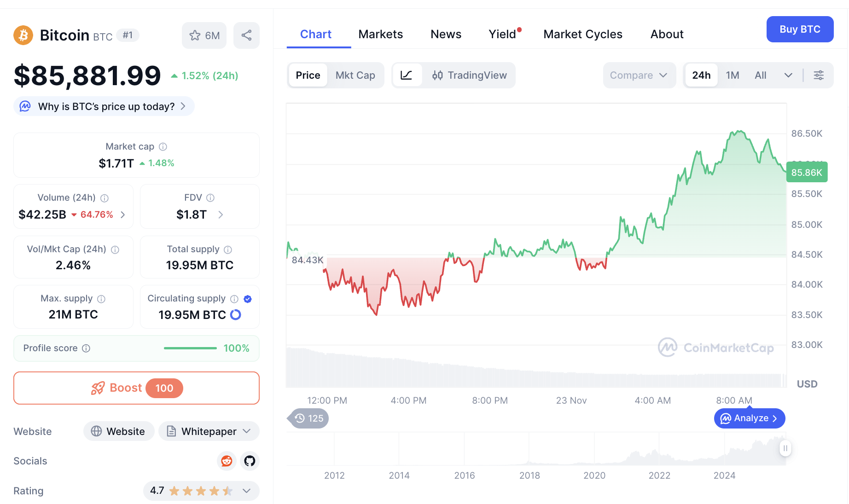Select the 1M time range
Viewport: 849px width, 504px height.
pyautogui.click(x=732, y=75)
